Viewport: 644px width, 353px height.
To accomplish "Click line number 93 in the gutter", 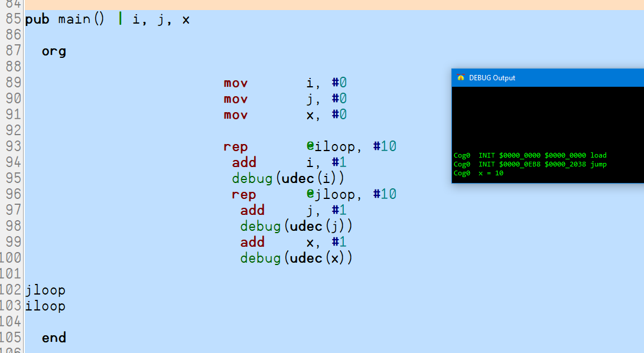I will pos(13,146).
